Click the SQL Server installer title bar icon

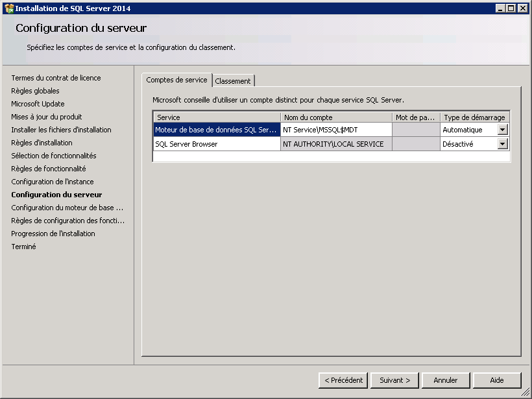tap(8, 8)
